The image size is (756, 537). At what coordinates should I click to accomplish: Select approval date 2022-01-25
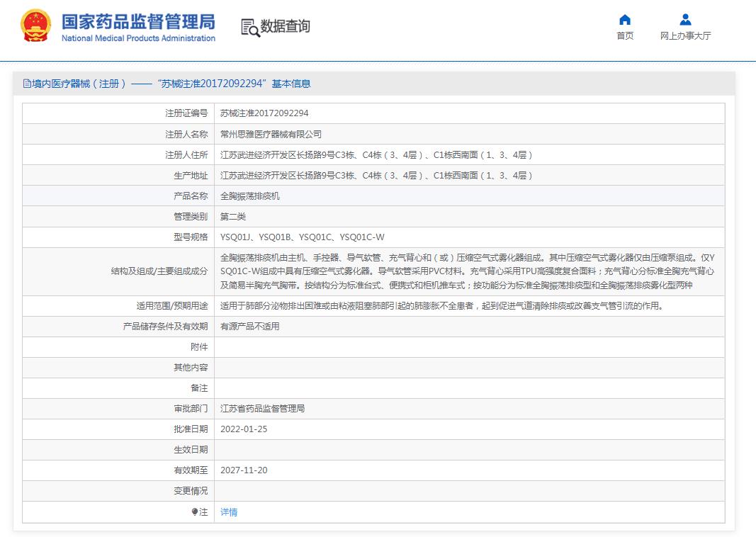[244, 429]
